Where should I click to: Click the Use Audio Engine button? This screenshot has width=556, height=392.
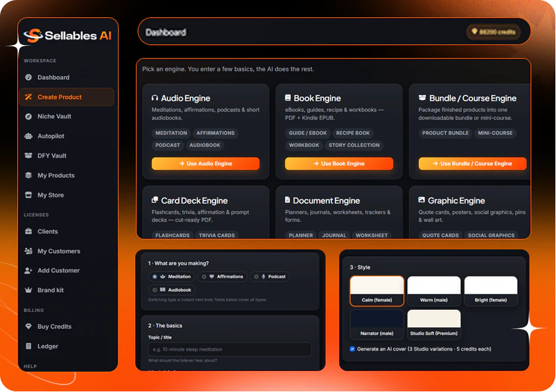(206, 164)
